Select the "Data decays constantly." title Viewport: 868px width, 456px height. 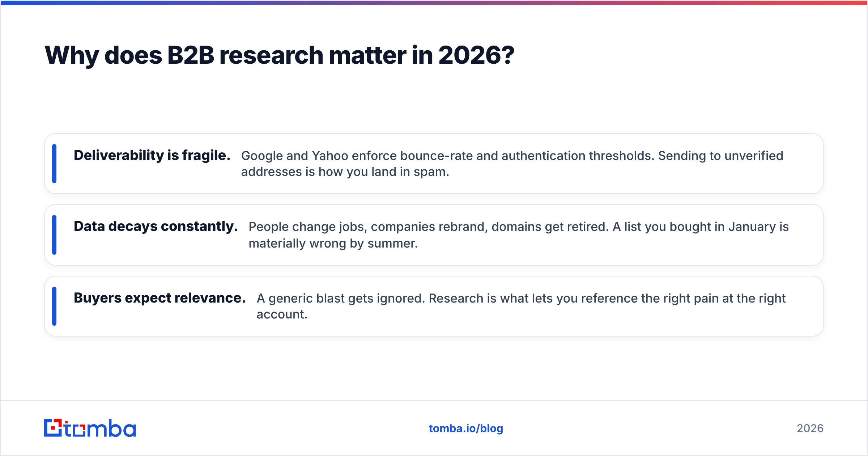pyautogui.click(x=156, y=227)
